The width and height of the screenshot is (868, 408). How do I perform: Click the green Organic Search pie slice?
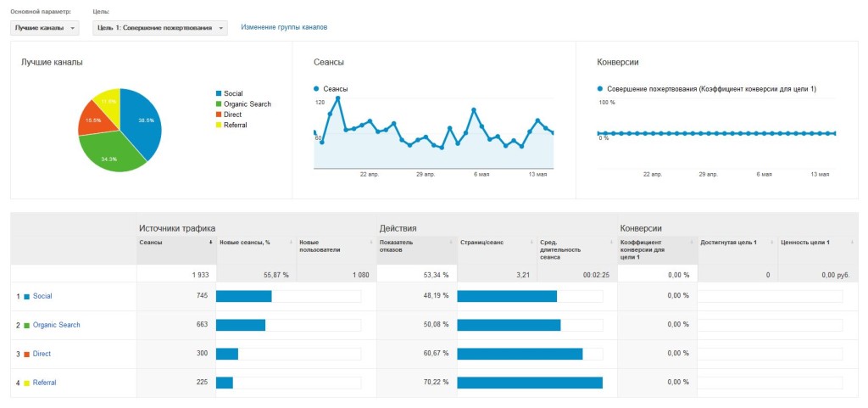point(108,151)
